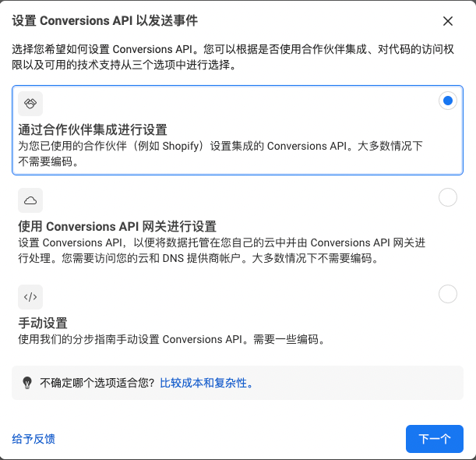Click the DNS 提供商帐户 gateway description
The height and width of the screenshot is (460, 476).
click(221, 250)
